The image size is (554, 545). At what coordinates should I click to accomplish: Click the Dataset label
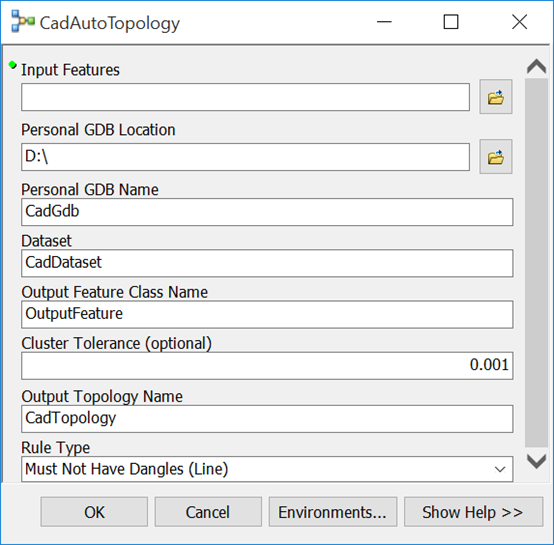pyautogui.click(x=46, y=241)
